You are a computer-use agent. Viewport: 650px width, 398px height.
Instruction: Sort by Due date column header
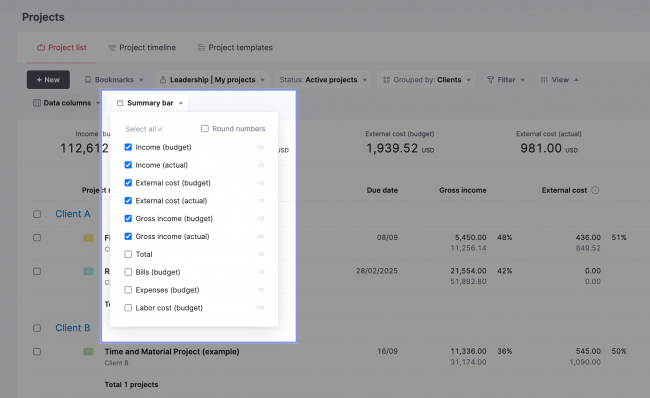(x=382, y=190)
